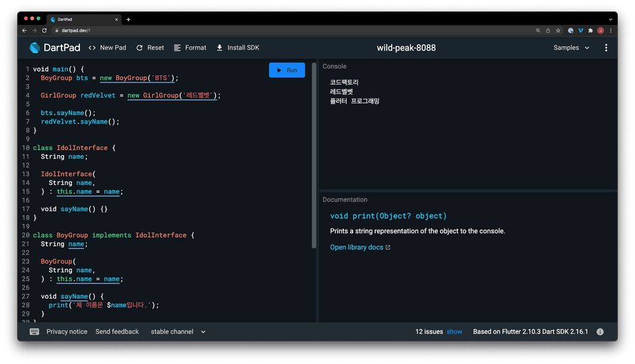Screen dimensions: 635x364
Task: Click 'redVelvet.sayName();' on line 7
Action: (x=80, y=122)
